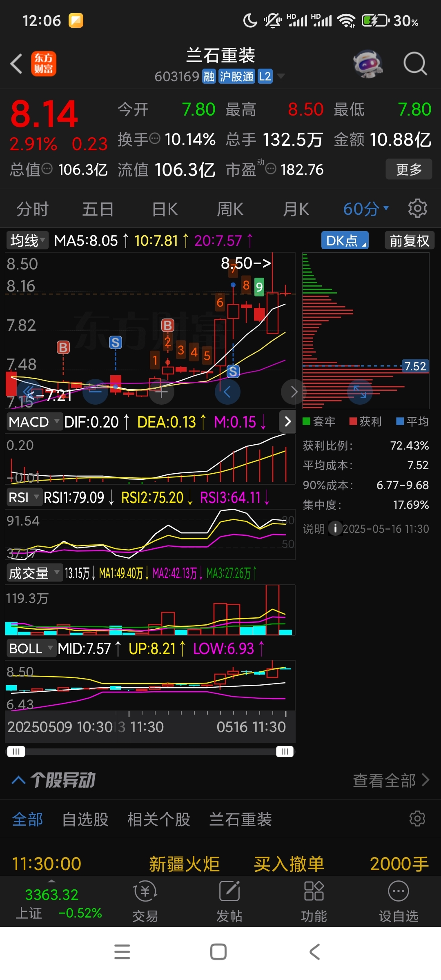The image size is (441, 980).
Task: Open 个股异动 settings gear
Action: coord(417,819)
